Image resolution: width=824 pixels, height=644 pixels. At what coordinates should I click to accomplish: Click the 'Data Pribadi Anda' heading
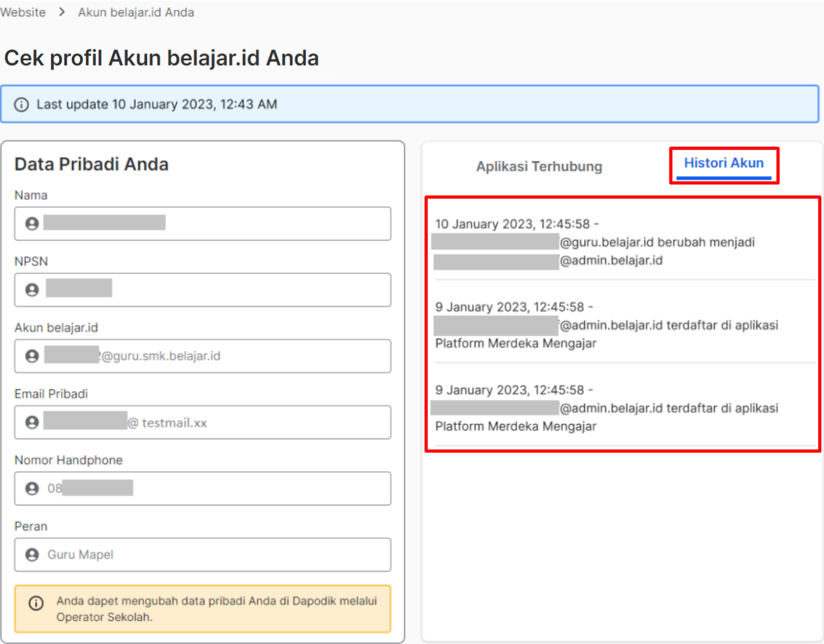(x=91, y=165)
